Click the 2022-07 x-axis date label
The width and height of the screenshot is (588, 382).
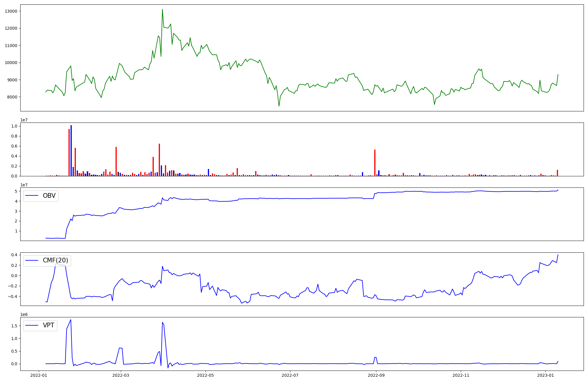(x=290, y=375)
